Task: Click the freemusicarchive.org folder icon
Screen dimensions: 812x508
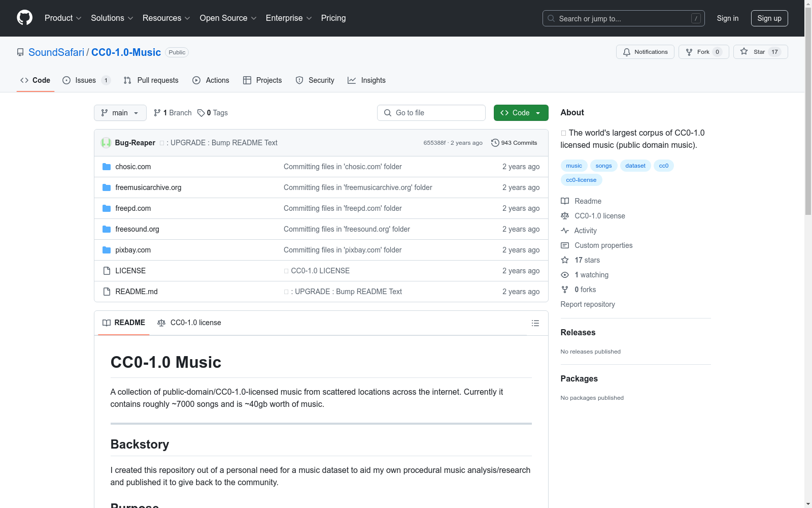Action: click(x=107, y=187)
